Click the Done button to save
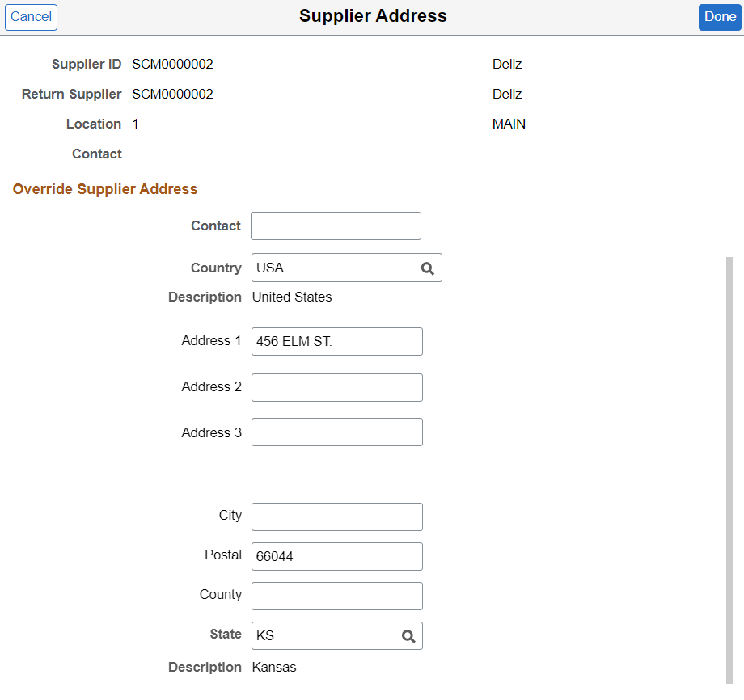 [x=719, y=17]
